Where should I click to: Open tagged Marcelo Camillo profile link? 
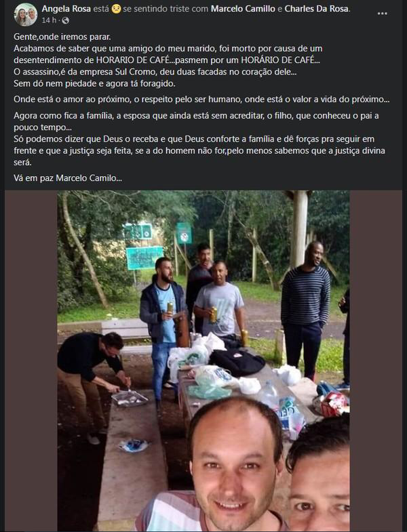243,9
